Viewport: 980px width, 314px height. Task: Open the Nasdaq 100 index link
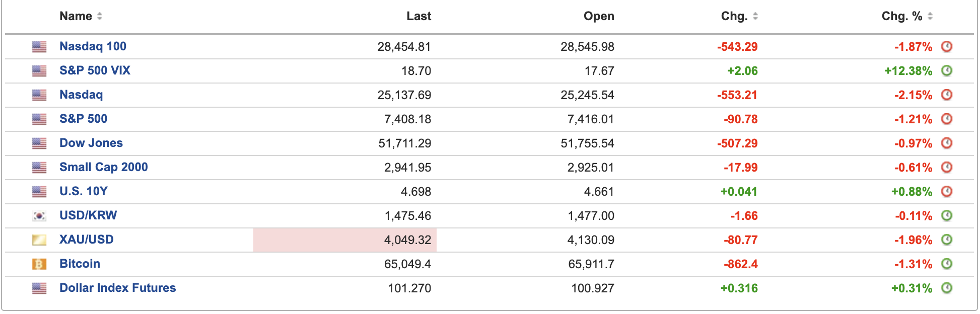pyautogui.click(x=93, y=46)
